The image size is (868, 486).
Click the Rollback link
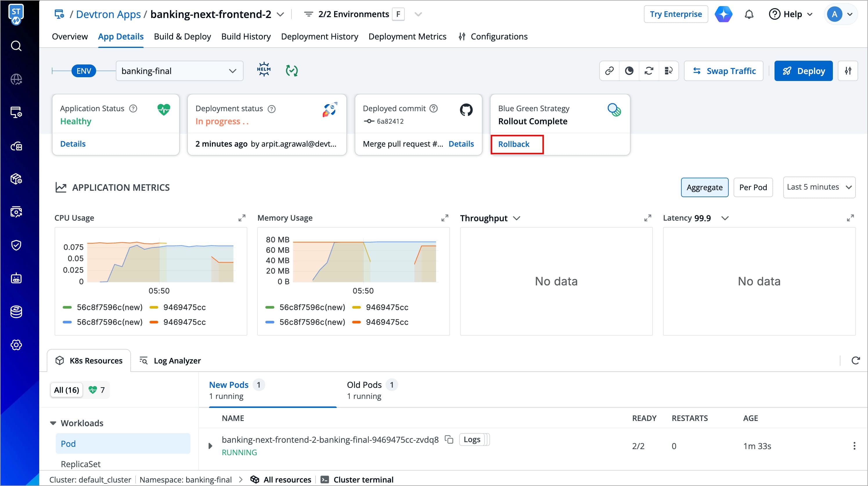point(514,144)
